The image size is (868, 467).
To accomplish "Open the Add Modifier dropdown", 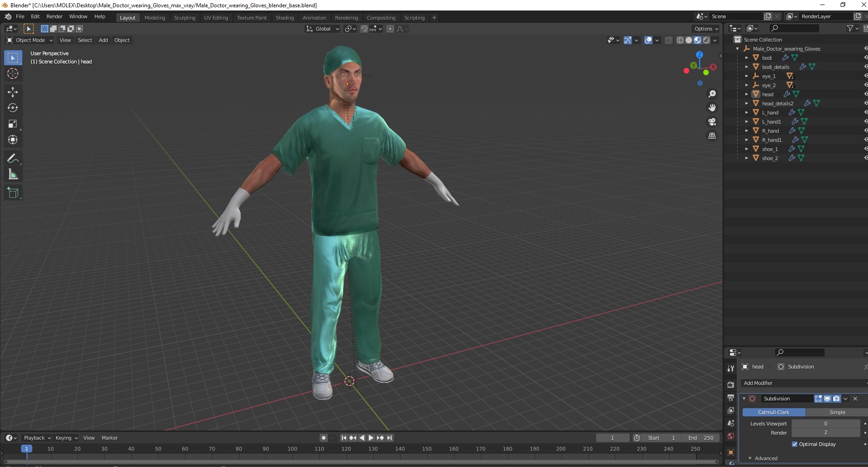I will point(804,383).
